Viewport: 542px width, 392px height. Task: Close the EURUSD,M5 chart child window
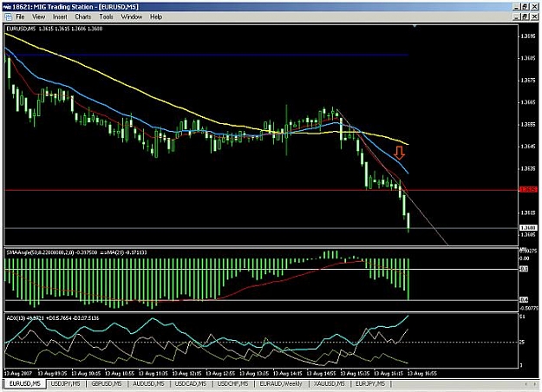point(534,16)
